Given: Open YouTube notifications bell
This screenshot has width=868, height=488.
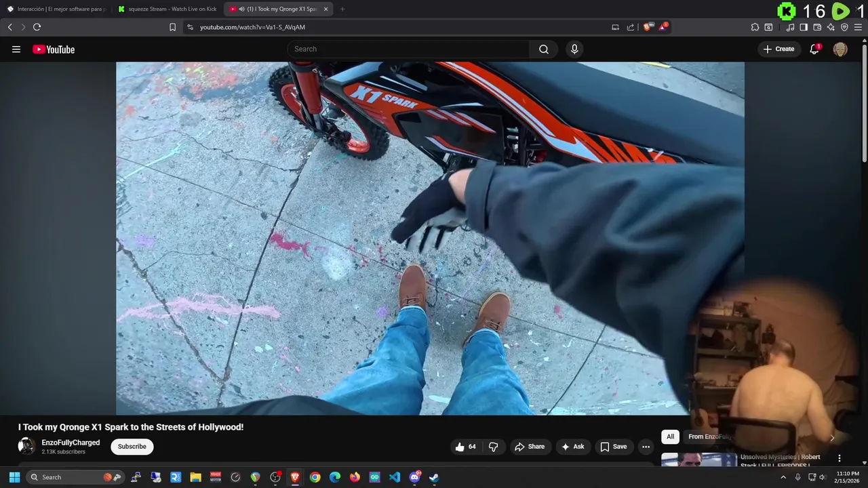Looking at the screenshot, I should (x=814, y=49).
